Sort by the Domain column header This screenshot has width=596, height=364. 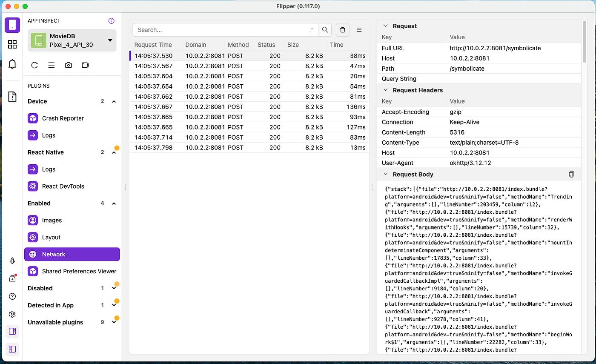tap(196, 45)
